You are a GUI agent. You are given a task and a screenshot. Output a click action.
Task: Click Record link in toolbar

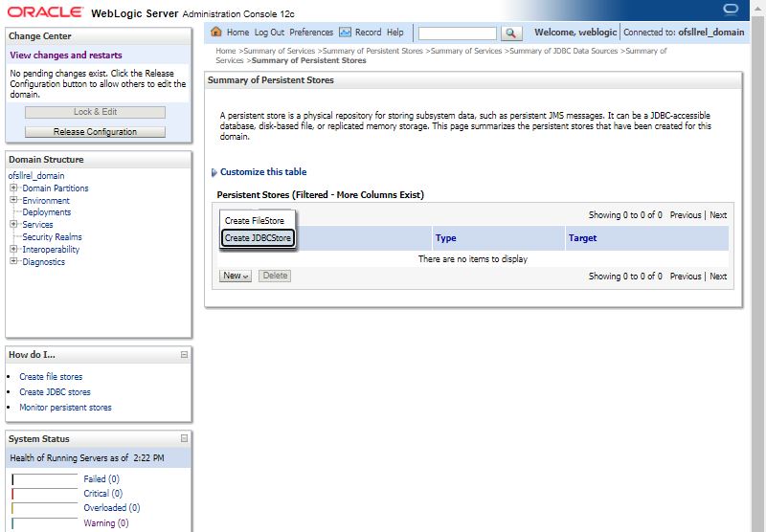coord(368,33)
